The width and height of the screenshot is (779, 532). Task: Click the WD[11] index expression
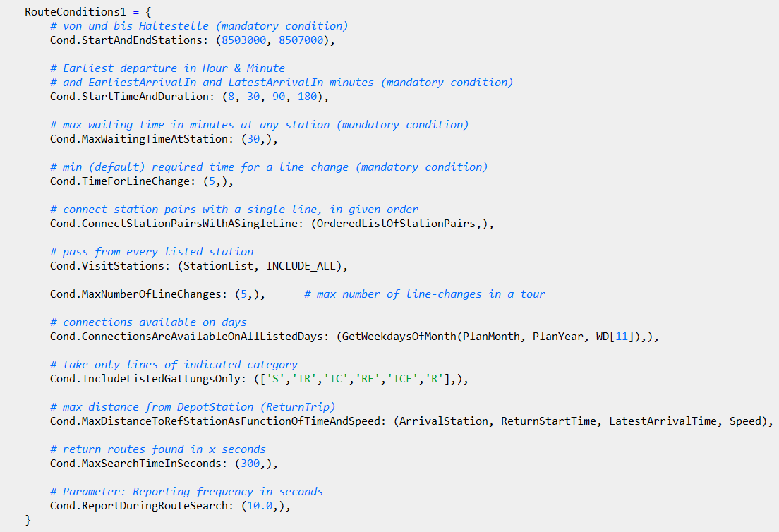[x=615, y=337]
